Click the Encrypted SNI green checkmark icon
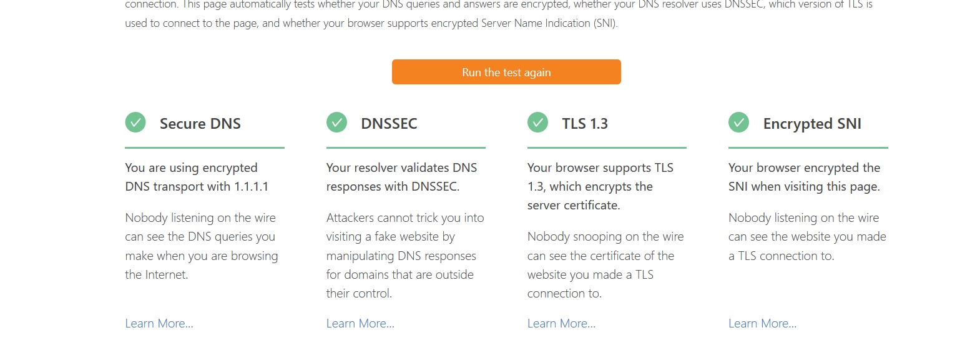Image resolution: width=980 pixels, height=355 pixels. tap(738, 122)
